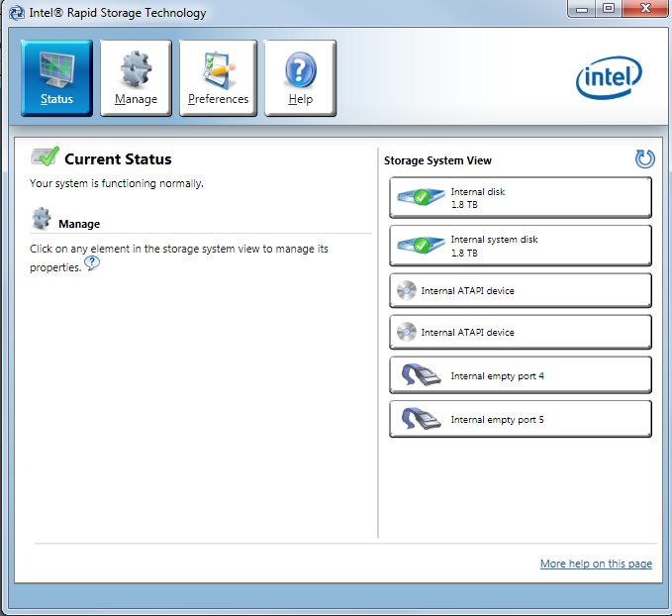The width and height of the screenshot is (672, 616).
Task: Click the gear icon beside Manage heading
Action: tap(42, 218)
